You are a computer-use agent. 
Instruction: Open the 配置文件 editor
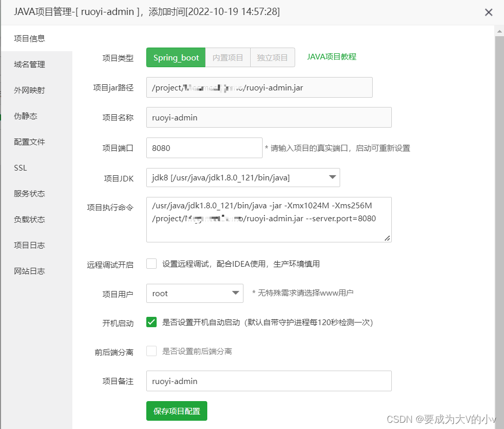pos(29,142)
